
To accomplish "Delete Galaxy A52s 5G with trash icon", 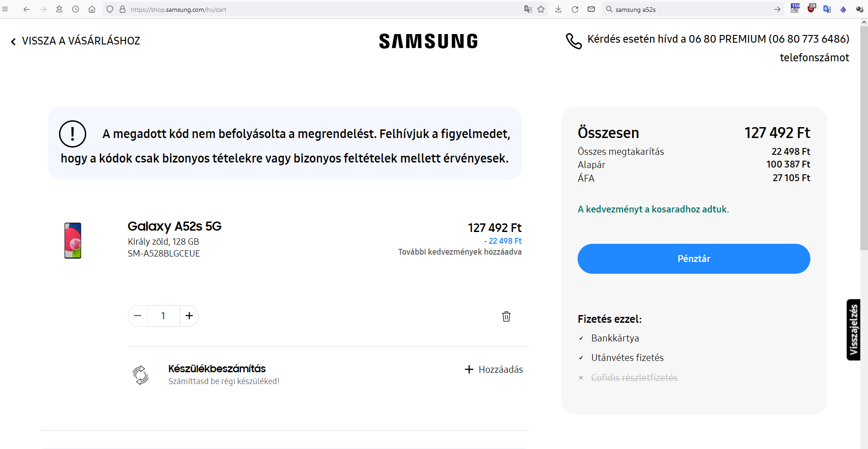I will coord(506,316).
